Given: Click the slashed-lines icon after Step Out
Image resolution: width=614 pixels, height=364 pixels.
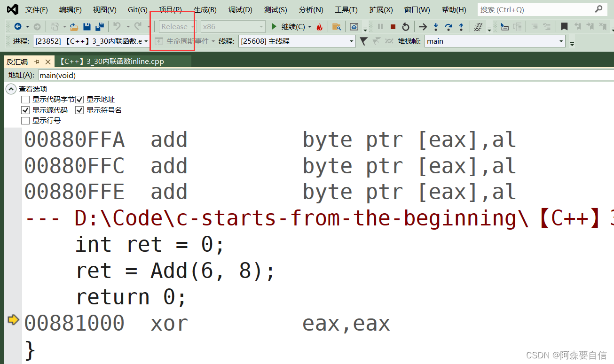Looking at the screenshot, I should coord(478,27).
